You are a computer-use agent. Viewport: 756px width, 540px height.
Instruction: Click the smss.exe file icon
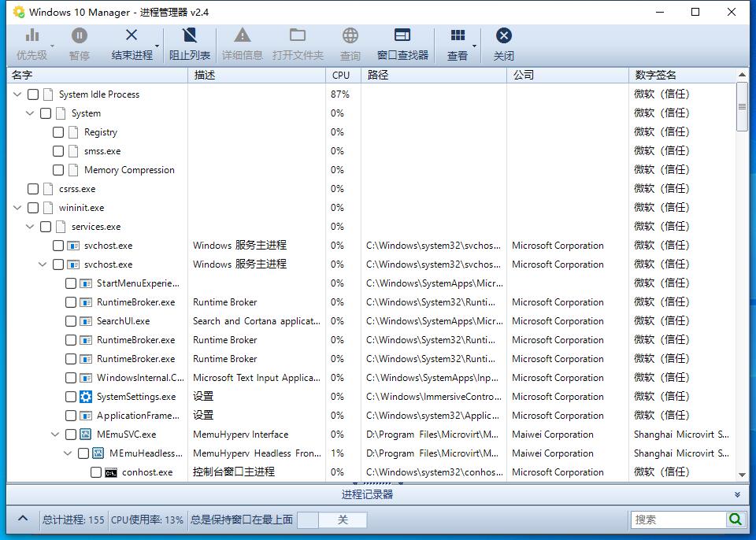tap(72, 151)
